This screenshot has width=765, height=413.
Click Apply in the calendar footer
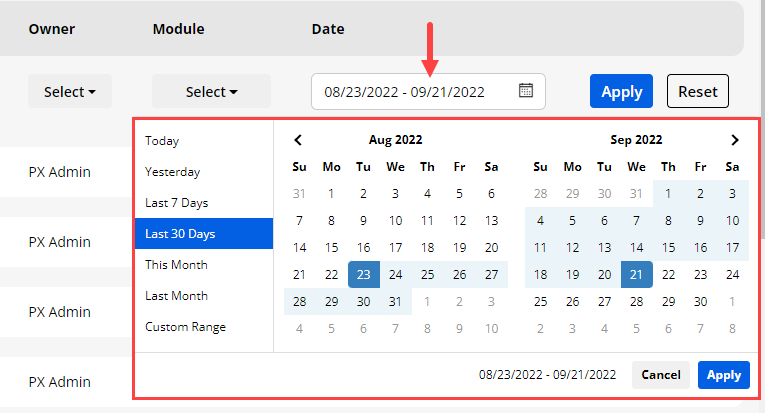(x=723, y=375)
